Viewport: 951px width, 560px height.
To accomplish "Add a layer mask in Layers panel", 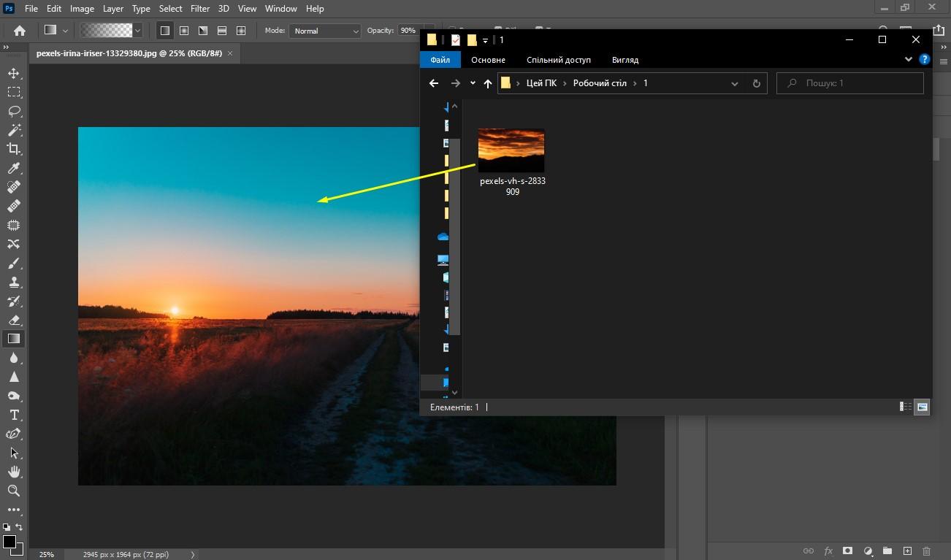I will (x=848, y=551).
